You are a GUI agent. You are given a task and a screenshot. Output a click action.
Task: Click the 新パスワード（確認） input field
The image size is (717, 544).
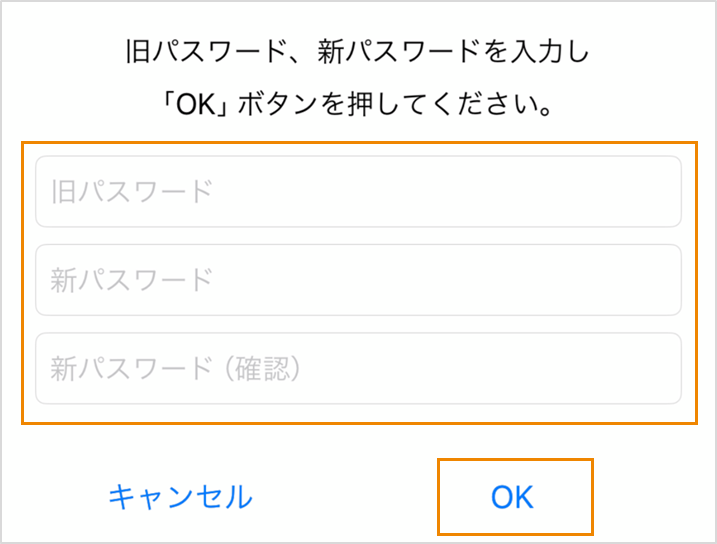click(358, 368)
